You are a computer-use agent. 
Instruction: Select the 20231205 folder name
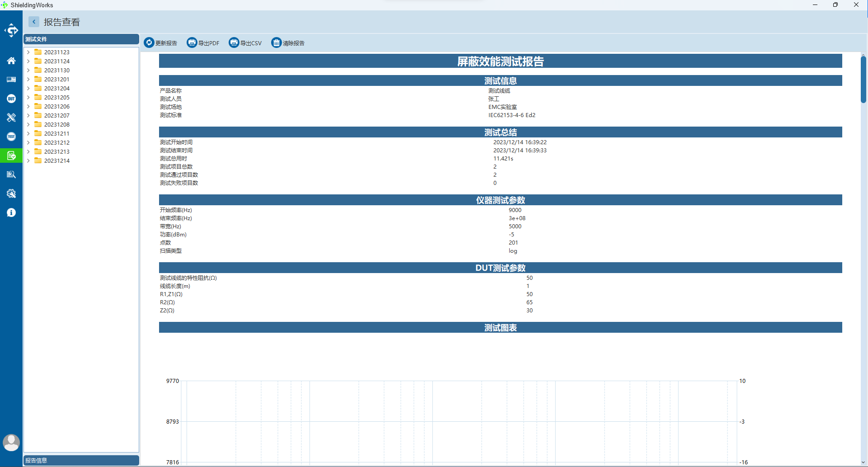[x=57, y=98]
